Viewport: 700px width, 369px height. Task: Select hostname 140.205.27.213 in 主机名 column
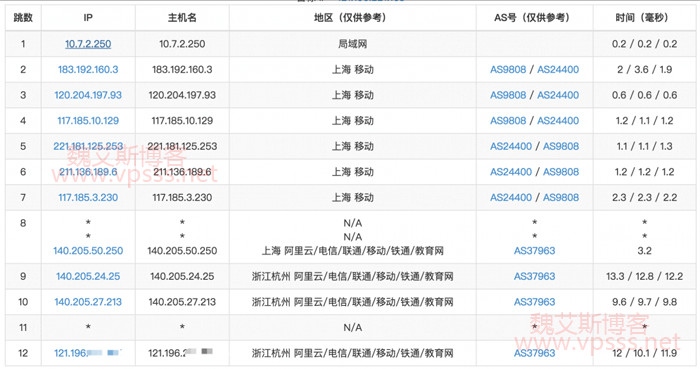coord(182,302)
